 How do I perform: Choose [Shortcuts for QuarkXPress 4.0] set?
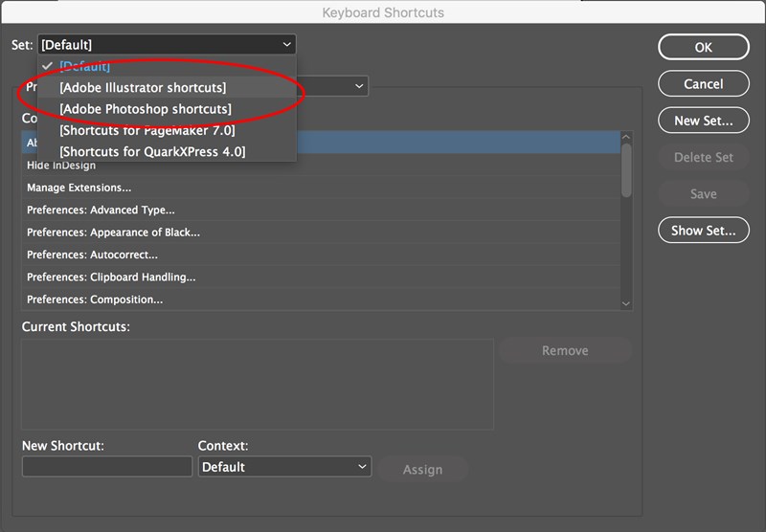[167, 152]
